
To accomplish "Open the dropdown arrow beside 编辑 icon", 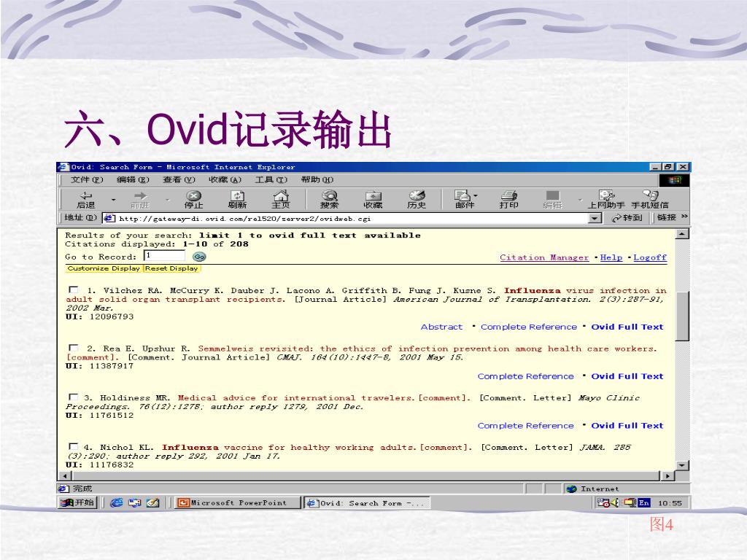I will tap(580, 200).
